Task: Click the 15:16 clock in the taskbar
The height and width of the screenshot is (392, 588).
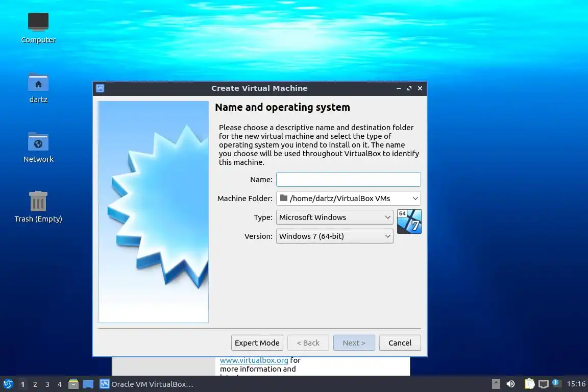Action: [576, 384]
